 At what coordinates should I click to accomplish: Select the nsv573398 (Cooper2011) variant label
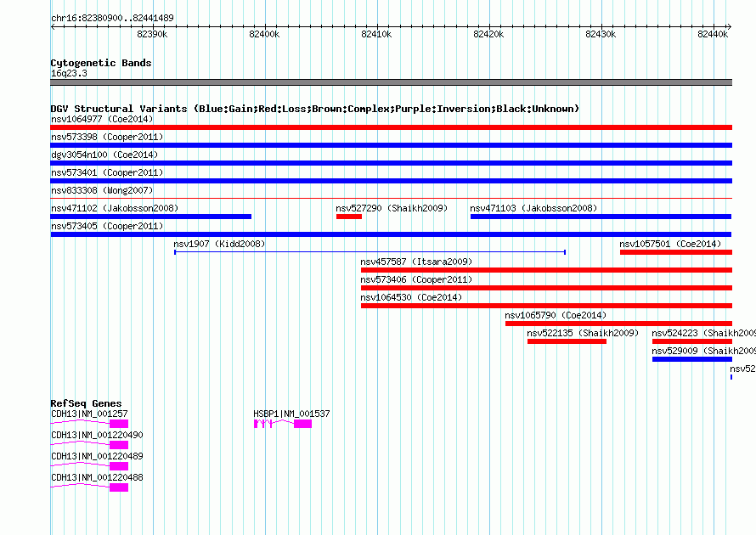(107, 137)
